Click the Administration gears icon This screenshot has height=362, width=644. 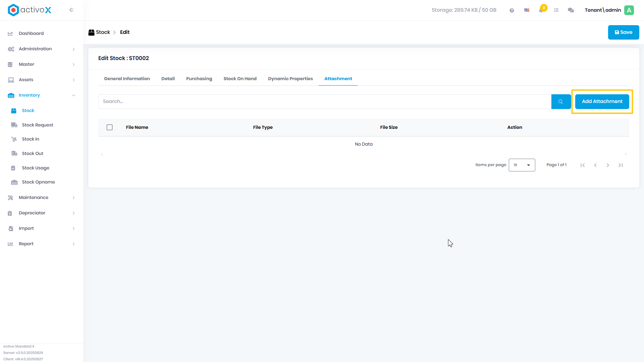tap(11, 49)
